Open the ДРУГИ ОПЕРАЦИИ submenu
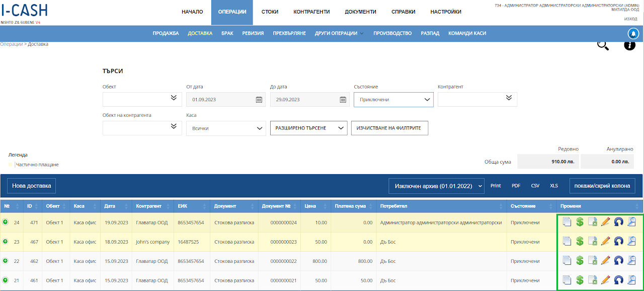Screen dimensions: 644x291 339,33
